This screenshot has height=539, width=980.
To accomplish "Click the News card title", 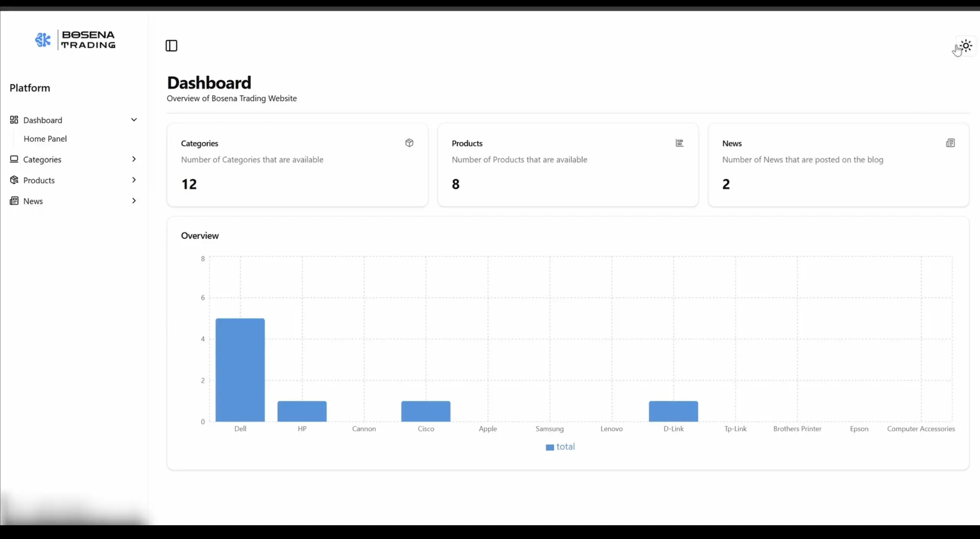I will click(732, 143).
